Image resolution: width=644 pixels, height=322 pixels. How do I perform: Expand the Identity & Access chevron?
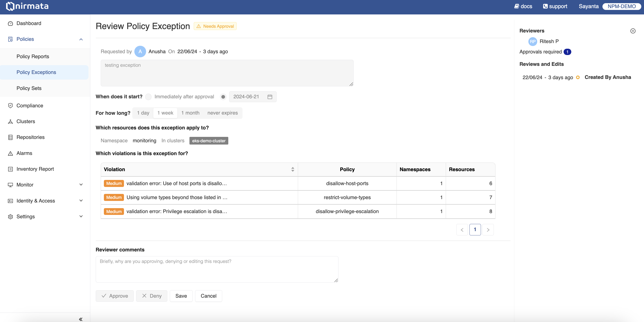coord(81,201)
